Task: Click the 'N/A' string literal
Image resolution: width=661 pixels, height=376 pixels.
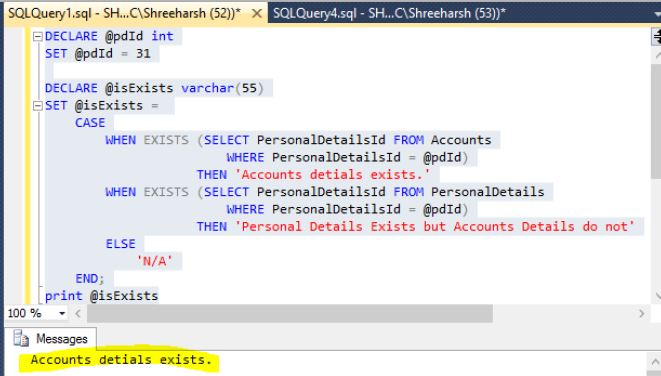Action: point(154,261)
